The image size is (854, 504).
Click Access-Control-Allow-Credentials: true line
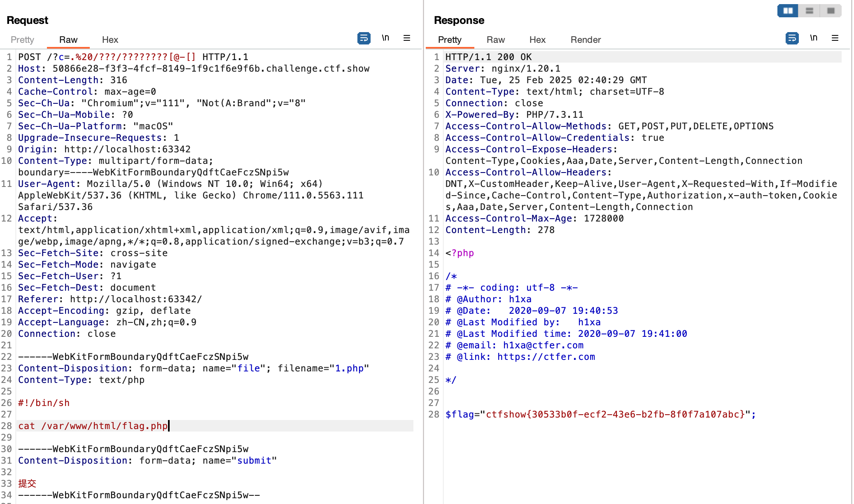point(555,138)
